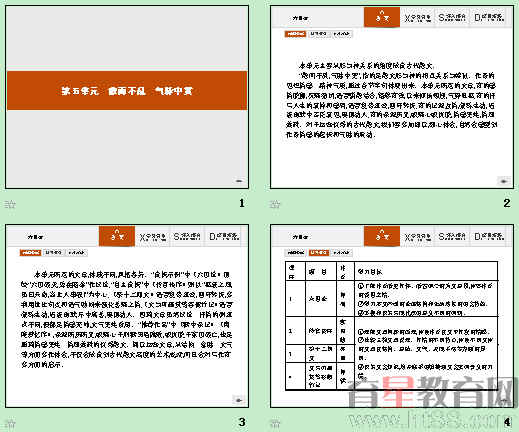
Task: Select the slide 3 text paragraph
Action: pyautogui.click(x=127, y=319)
